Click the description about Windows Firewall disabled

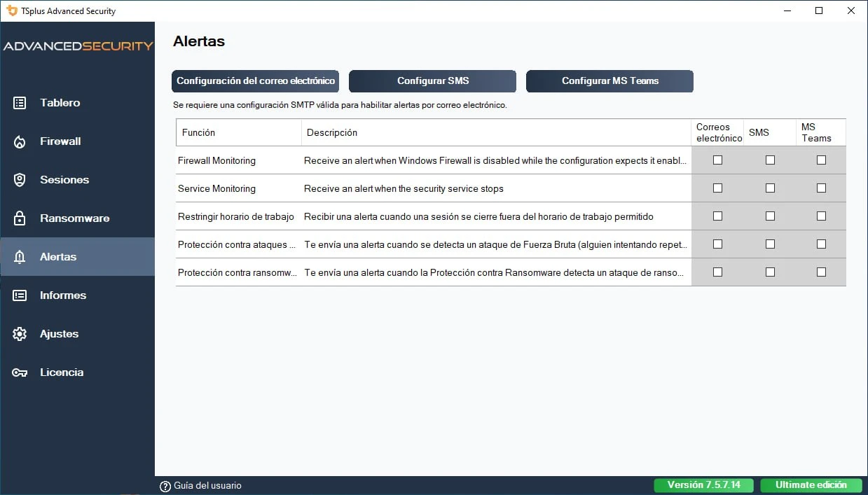tap(495, 161)
